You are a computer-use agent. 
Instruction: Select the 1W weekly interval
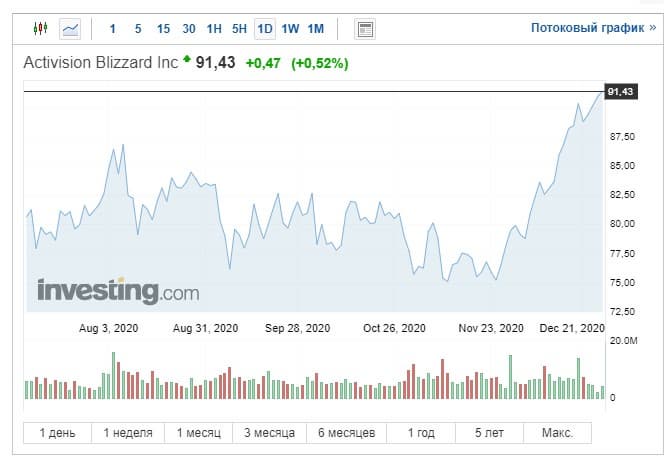(290, 29)
